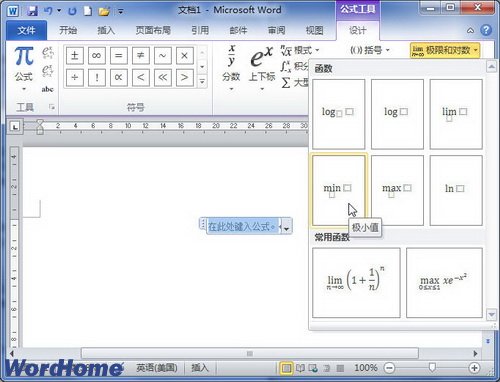Open the 工具 group dialog launcher
Screen dimensions: 500x382
pos(52,107)
